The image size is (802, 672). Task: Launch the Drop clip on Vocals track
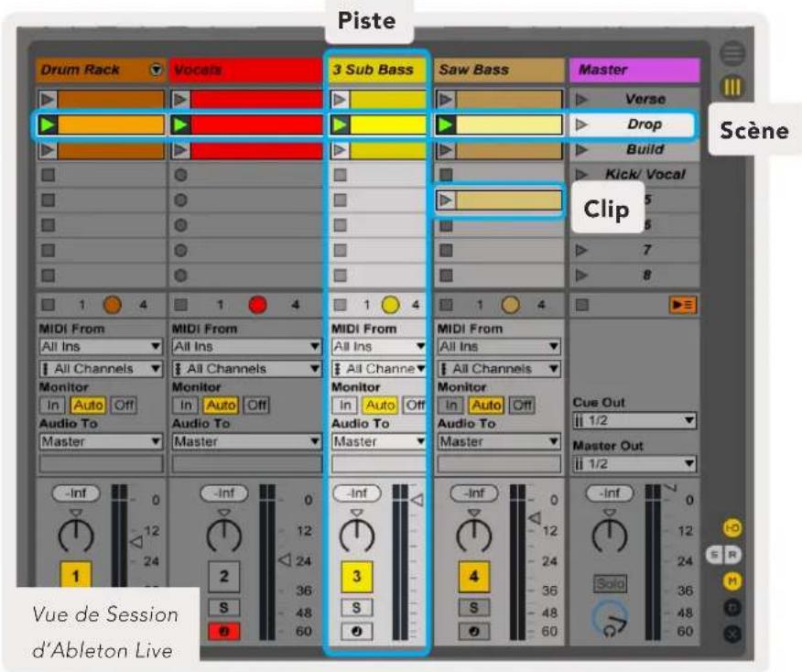pyautogui.click(x=180, y=125)
